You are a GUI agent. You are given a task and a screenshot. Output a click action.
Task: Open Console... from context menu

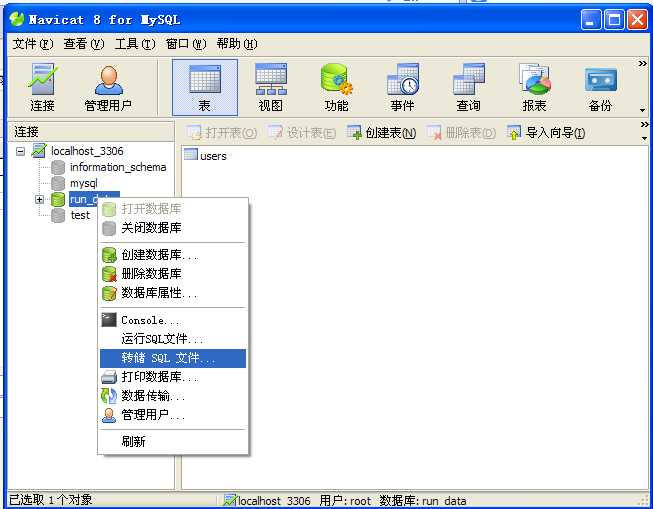tap(173, 320)
